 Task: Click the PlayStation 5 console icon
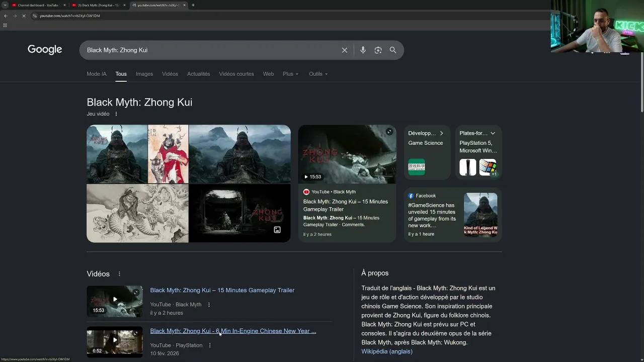tap(468, 167)
